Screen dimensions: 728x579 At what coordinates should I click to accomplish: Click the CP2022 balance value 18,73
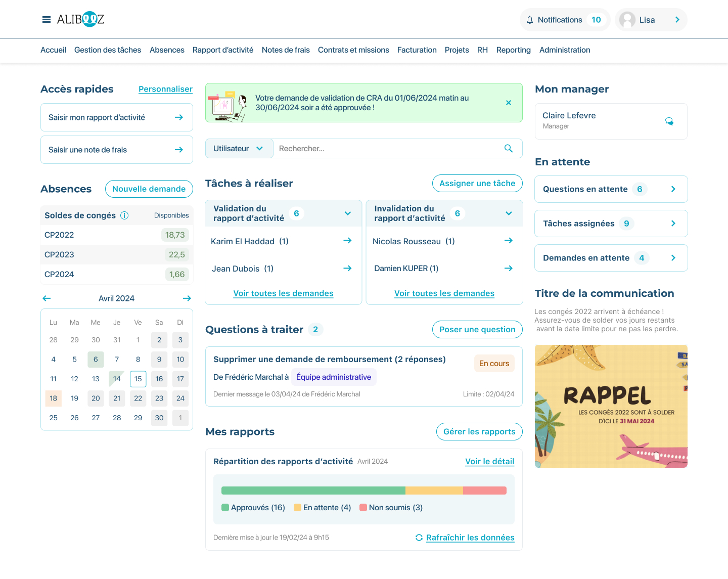pyautogui.click(x=175, y=235)
